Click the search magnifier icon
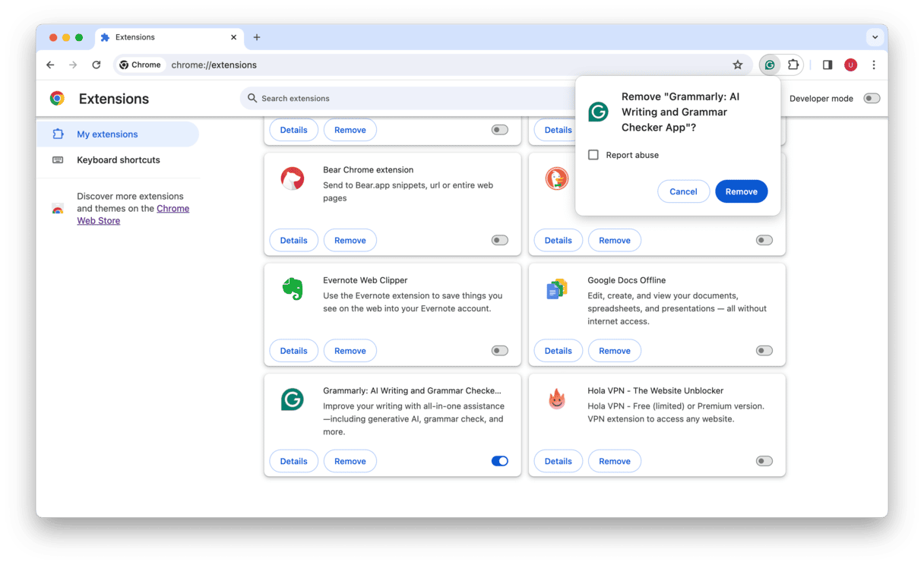Screen dimensions: 924x565 point(252,98)
